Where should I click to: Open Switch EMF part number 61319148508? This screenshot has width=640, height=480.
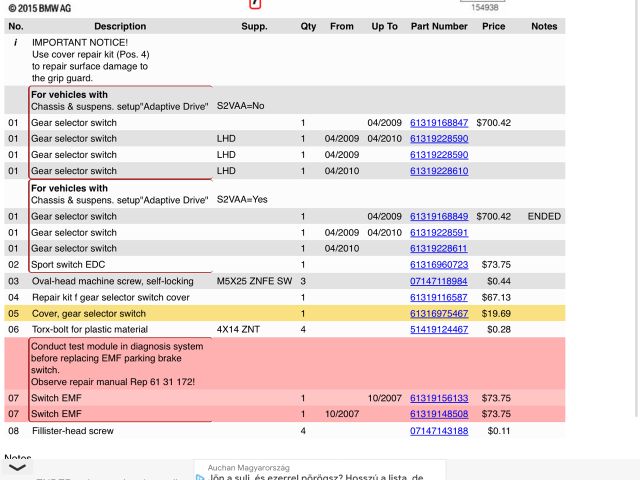pyautogui.click(x=438, y=413)
